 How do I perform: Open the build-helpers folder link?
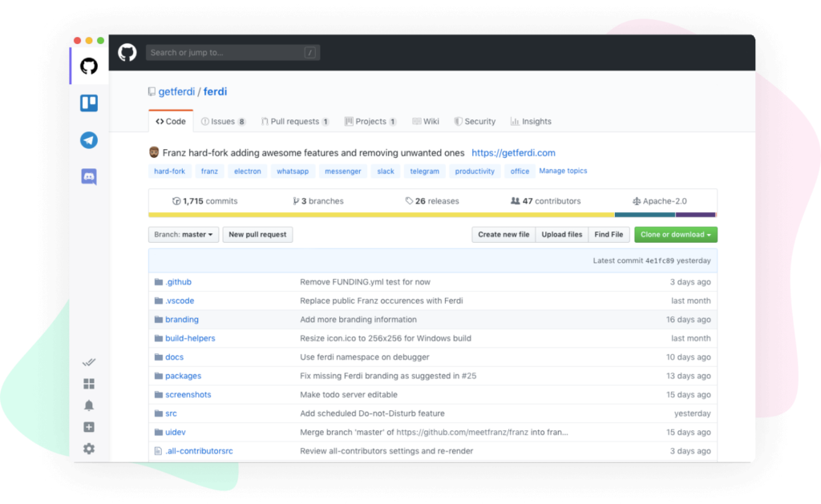(x=190, y=339)
